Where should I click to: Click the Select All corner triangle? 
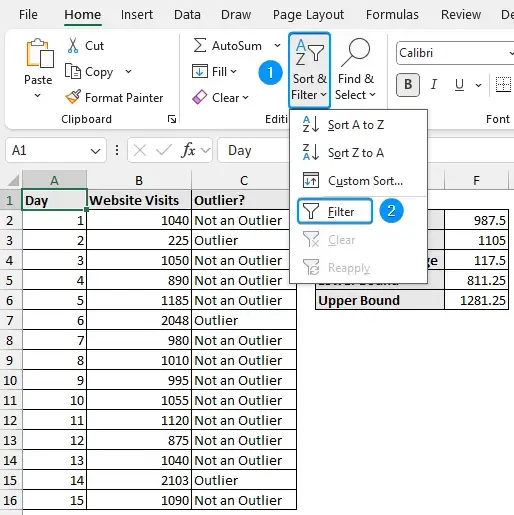(x=13, y=180)
